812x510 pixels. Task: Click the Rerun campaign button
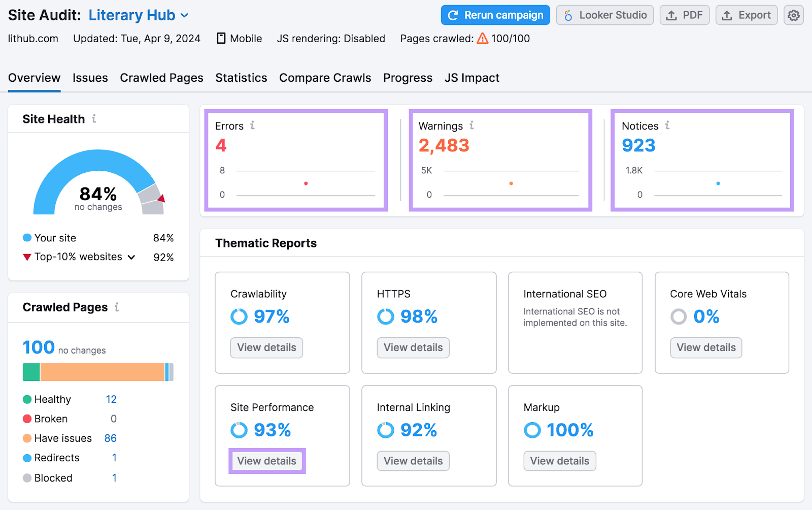point(495,15)
